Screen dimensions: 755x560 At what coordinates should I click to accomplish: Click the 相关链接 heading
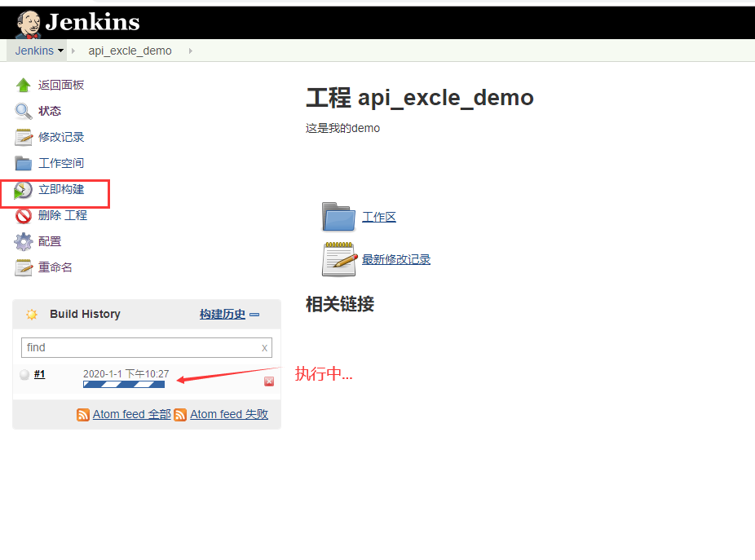click(340, 304)
